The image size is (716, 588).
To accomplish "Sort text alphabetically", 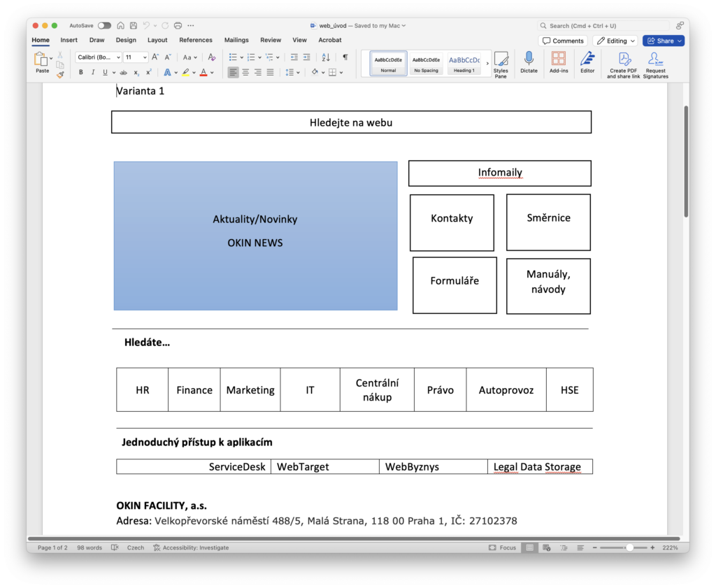I will tap(326, 57).
